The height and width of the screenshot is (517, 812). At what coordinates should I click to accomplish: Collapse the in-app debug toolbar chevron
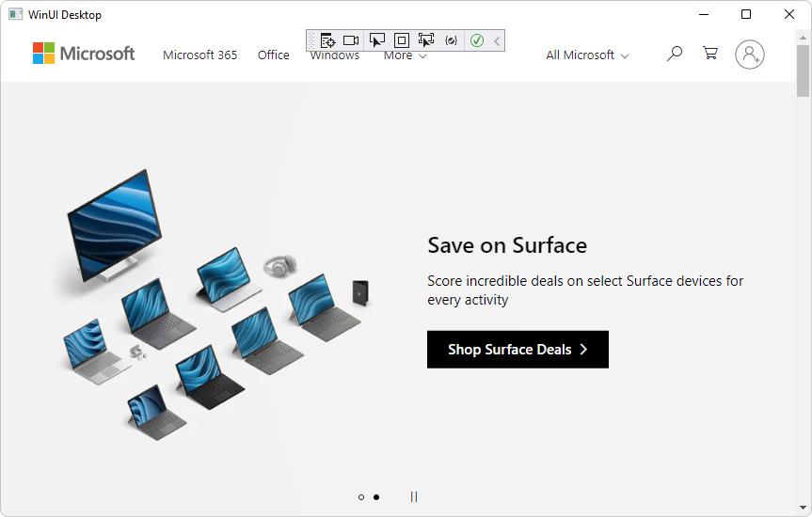click(497, 40)
